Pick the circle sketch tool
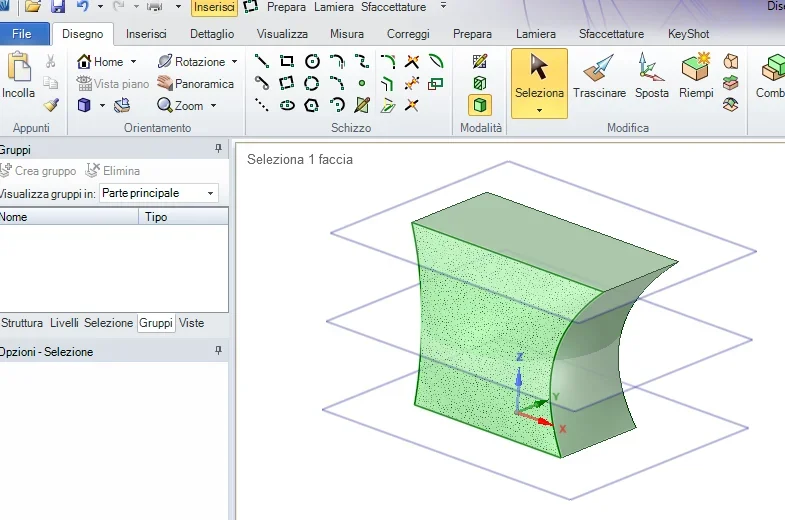 click(312, 61)
